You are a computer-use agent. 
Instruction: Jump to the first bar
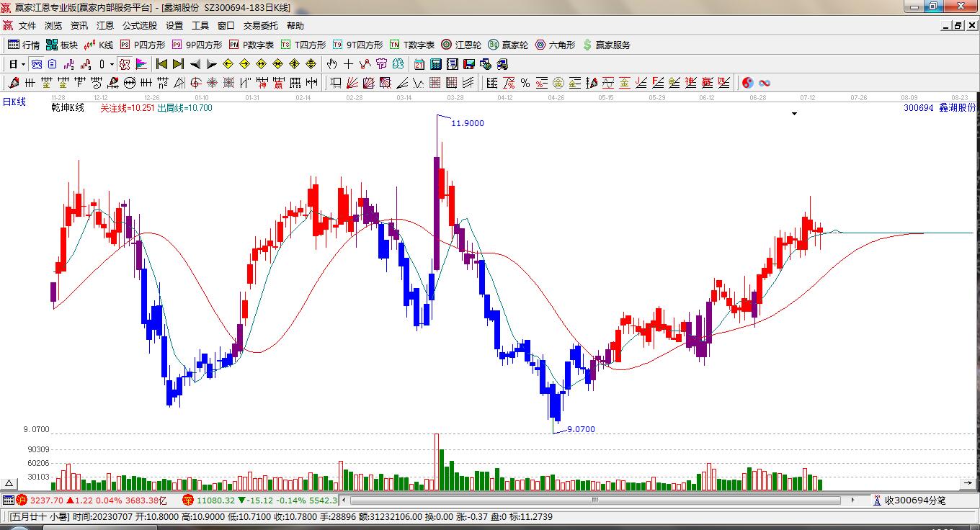coord(161,64)
